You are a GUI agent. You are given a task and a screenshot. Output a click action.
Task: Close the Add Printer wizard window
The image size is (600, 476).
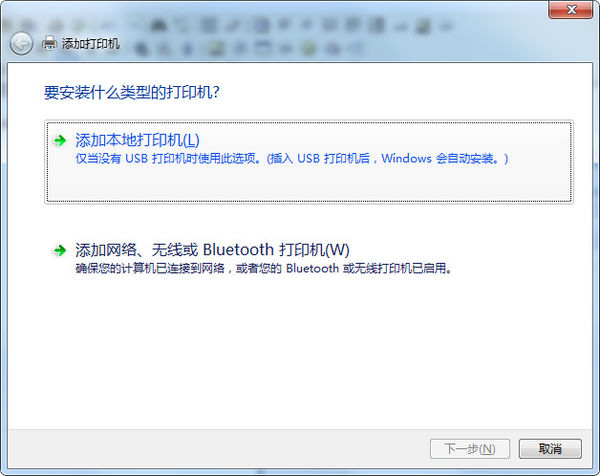point(571,10)
